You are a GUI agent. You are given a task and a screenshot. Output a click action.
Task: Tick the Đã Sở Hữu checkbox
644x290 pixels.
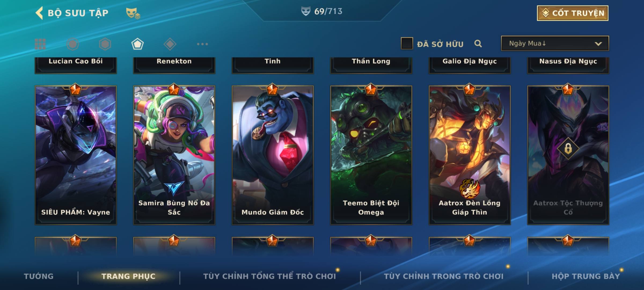(407, 44)
